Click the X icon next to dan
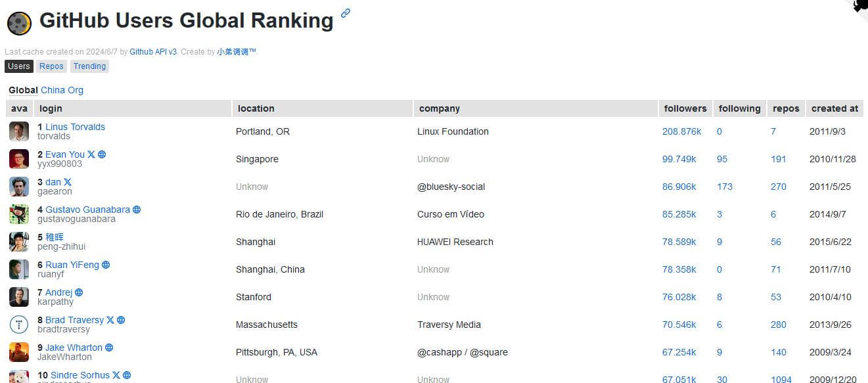Screen dimensions: 868x383 tap(68, 182)
